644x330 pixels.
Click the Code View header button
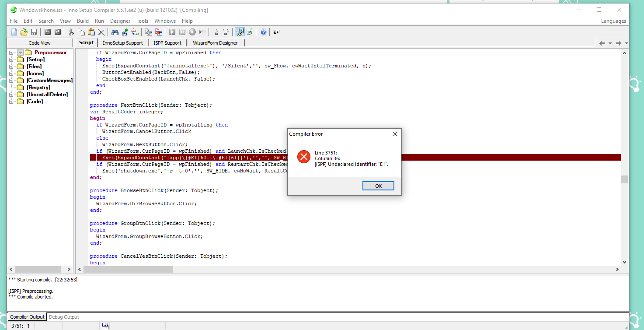click(x=40, y=43)
